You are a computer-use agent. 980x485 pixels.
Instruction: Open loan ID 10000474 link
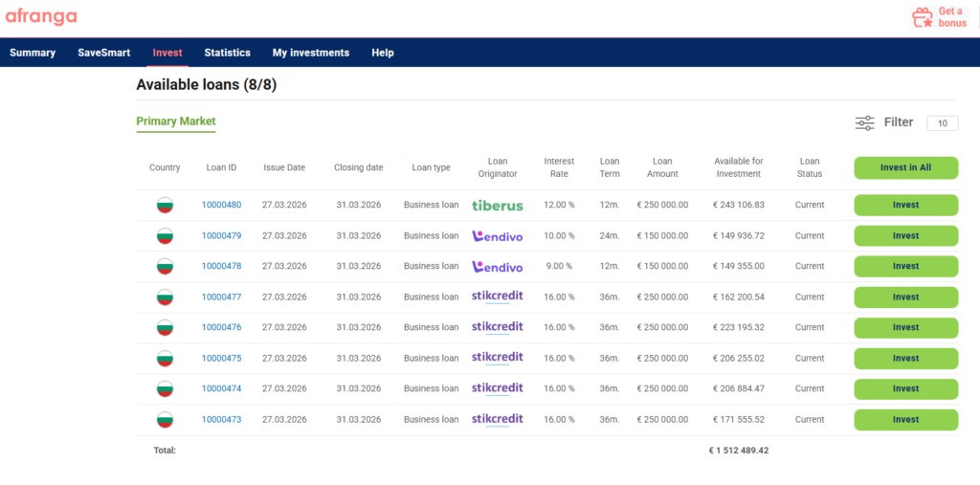pos(221,388)
